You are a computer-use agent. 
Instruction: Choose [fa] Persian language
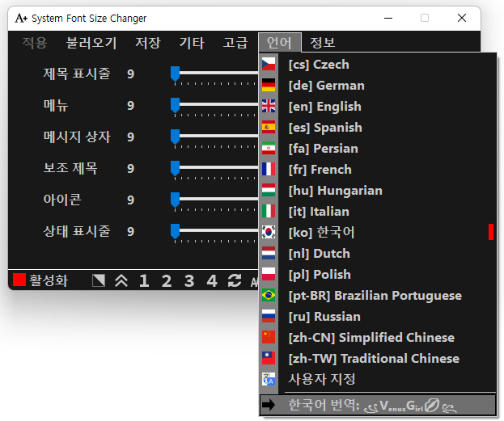378,149
